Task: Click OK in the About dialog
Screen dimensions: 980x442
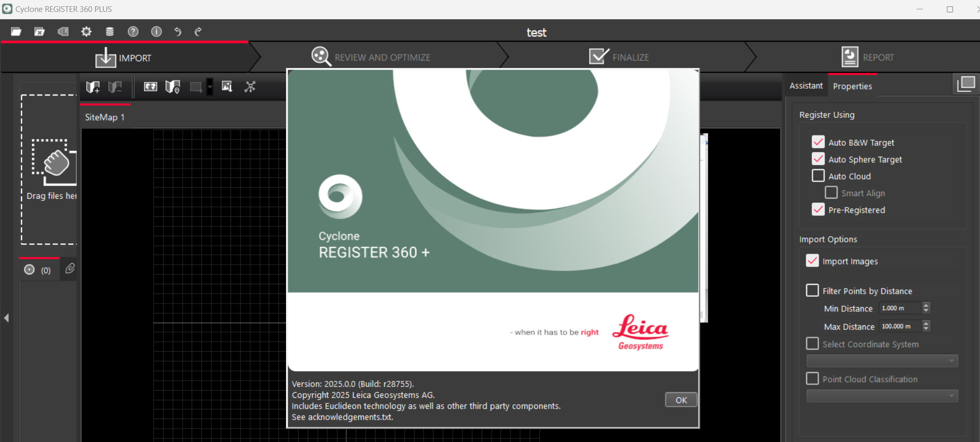Action: point(681,400)
